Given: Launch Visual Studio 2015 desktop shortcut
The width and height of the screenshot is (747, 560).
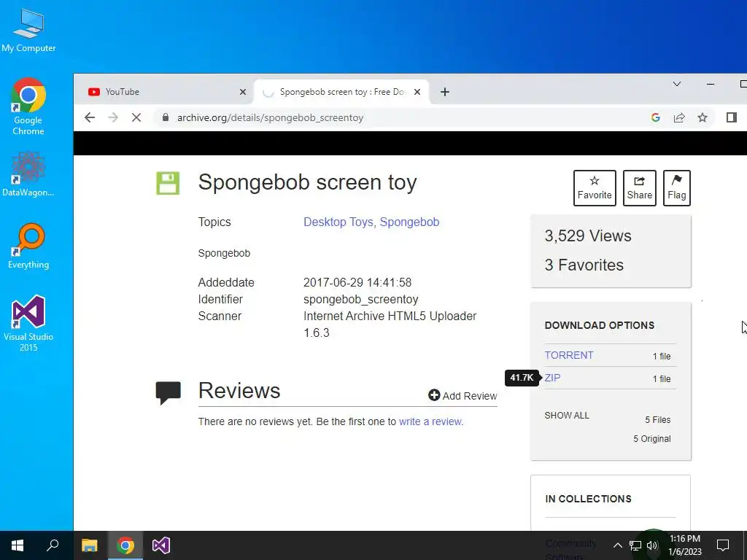Looking at the screenshot, I should [28, 323].
